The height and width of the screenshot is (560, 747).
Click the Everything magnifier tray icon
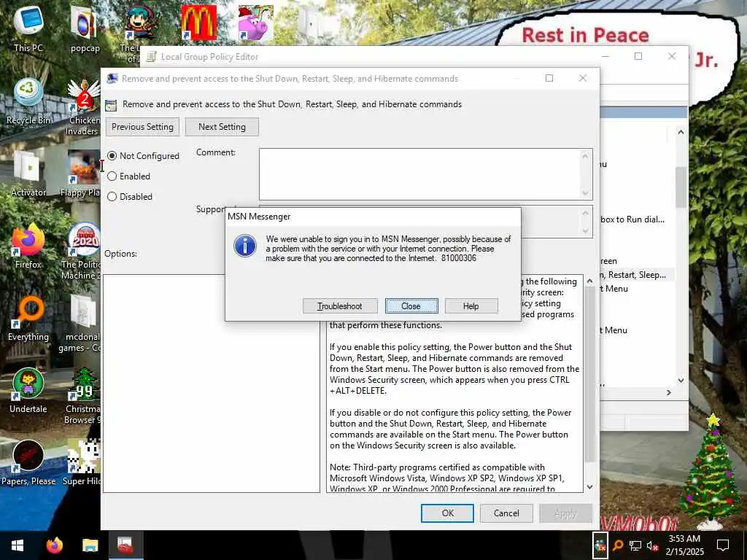tap(618, 545)
